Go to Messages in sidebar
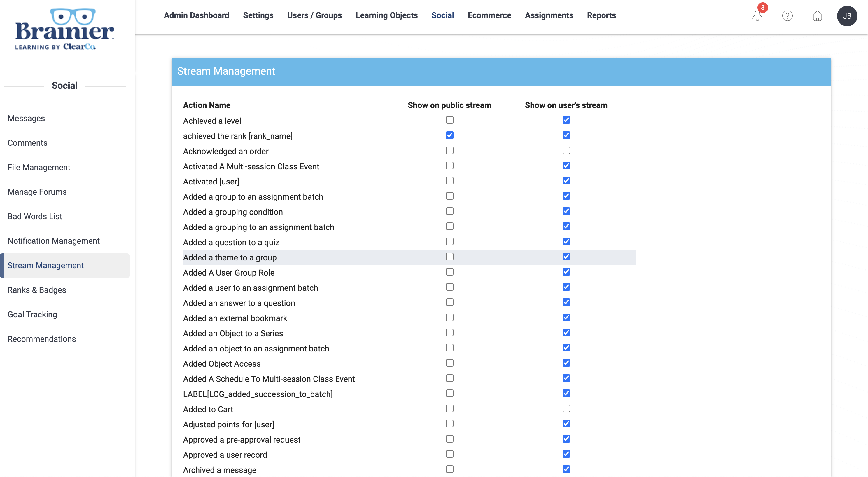Image resolution: width=868 pixels, height=477 pixels. pos(26,119)
